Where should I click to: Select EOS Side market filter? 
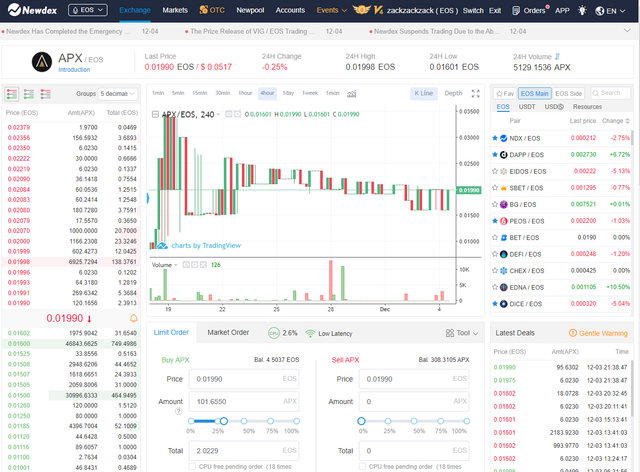pos(569,94)
